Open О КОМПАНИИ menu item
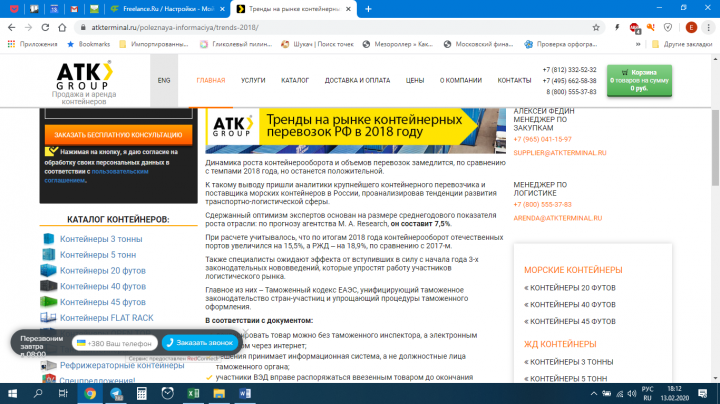720x404 pixels. pyautogui.click(x=461, y=80)
